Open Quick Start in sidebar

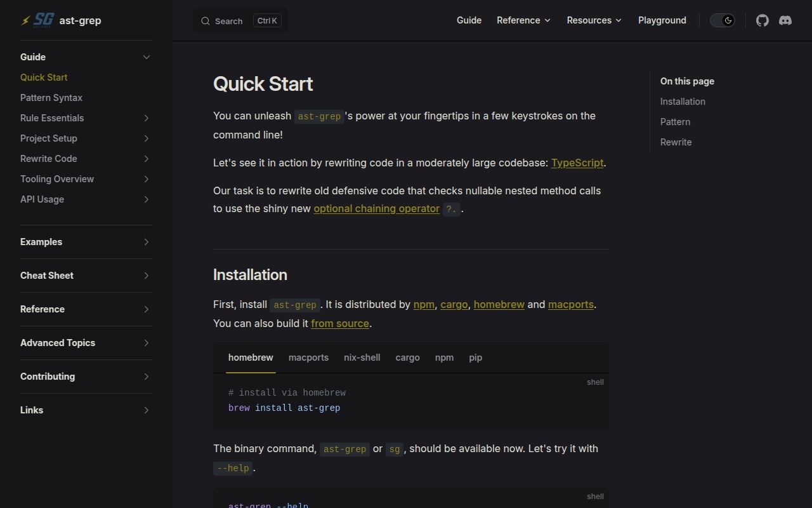[x=44, y=77]
